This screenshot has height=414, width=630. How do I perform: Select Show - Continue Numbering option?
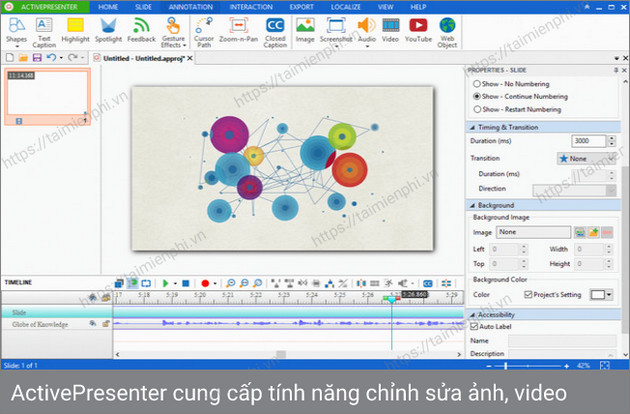[520, 96]
